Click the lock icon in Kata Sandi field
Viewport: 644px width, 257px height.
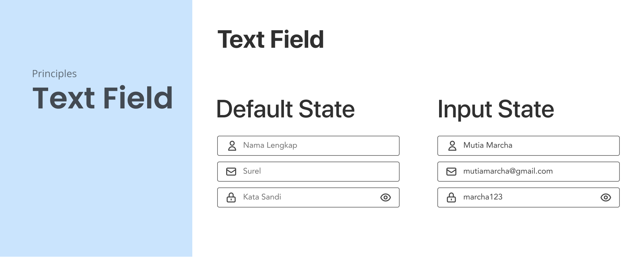231,197
